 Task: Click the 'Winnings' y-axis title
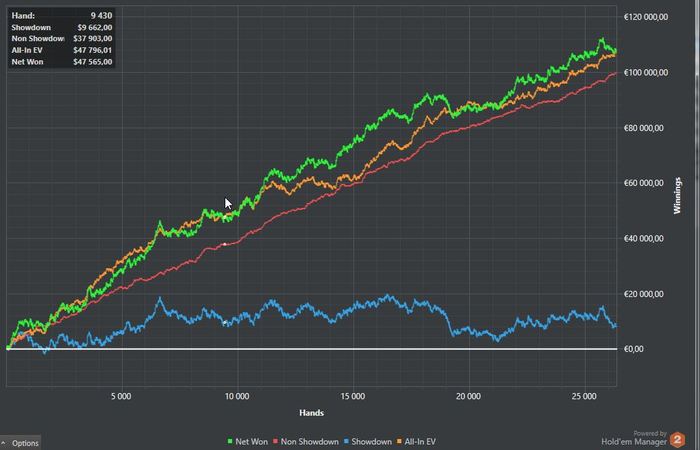(x=677, y=196)
